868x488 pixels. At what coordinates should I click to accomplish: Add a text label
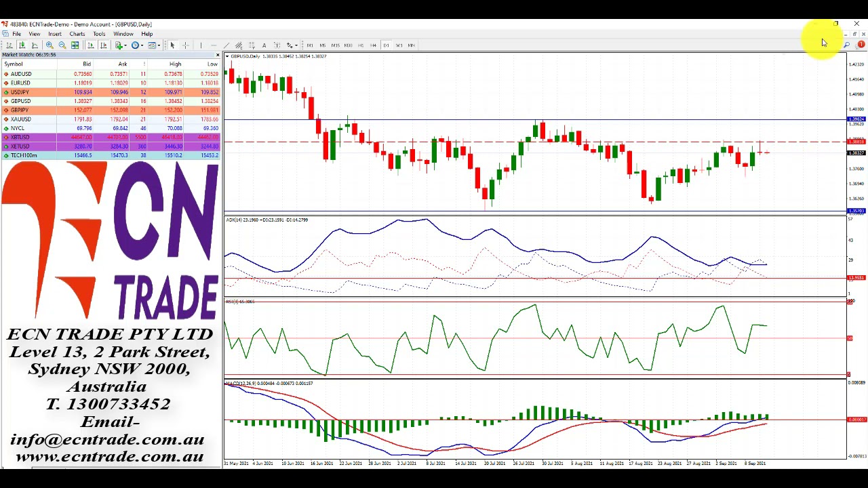click(277, 45)
